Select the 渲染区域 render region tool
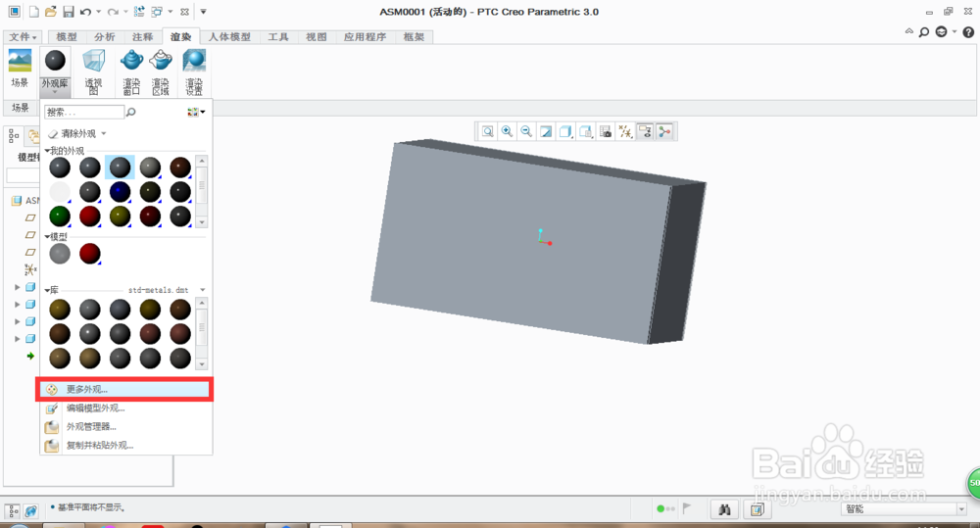This screenshot has width=980, height=528. 161,72
